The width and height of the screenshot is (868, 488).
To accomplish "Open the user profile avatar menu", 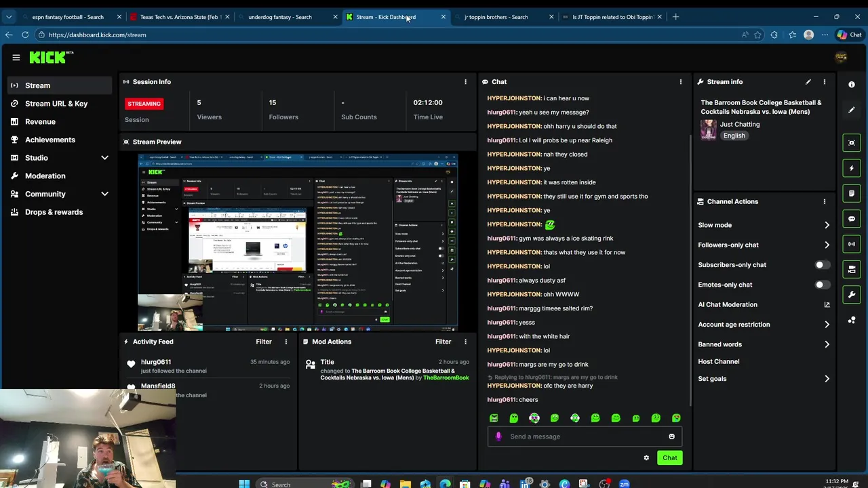I will tap(841, 58).
